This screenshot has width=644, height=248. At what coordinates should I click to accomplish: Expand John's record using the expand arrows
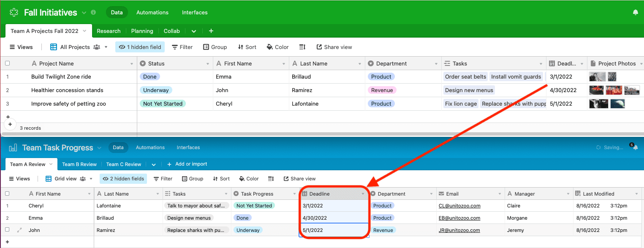click(19, 230)
